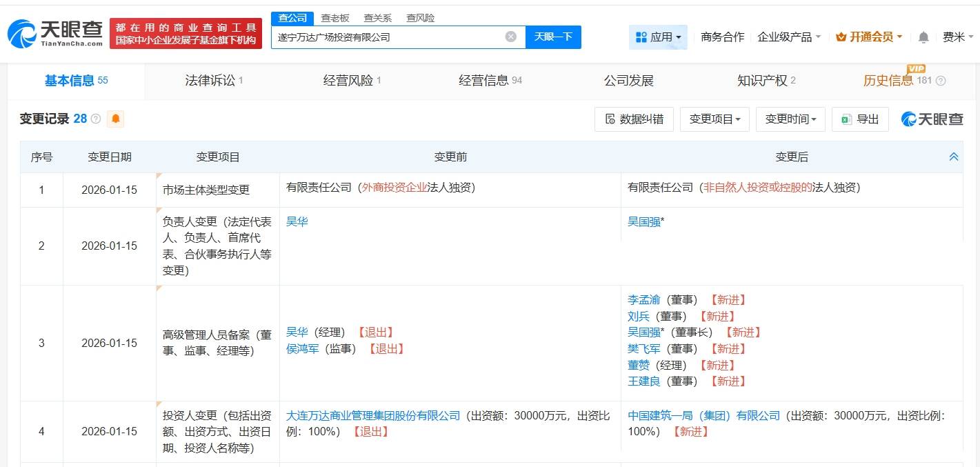Expand the 变更项目 filter dropdown

pyautogui.click(x=714, y=119)
